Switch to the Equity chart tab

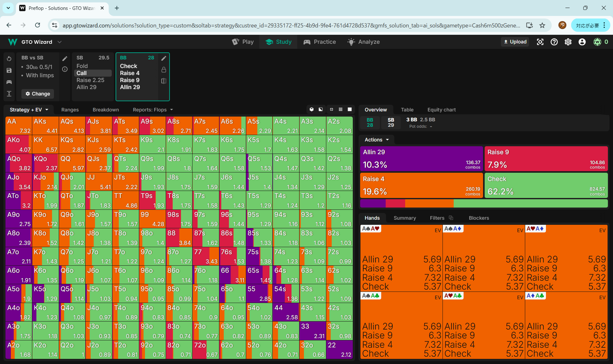tap(441, 110)
